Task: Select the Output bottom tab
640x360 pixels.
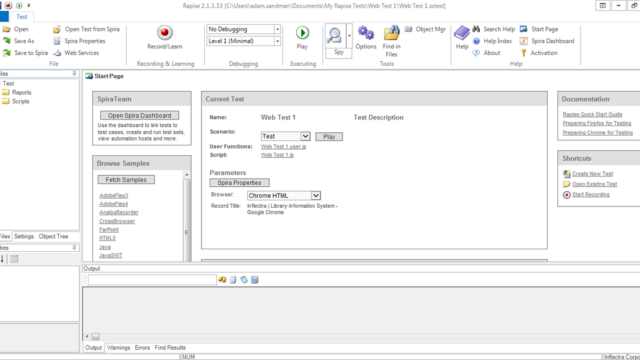Action: (93, 348)
